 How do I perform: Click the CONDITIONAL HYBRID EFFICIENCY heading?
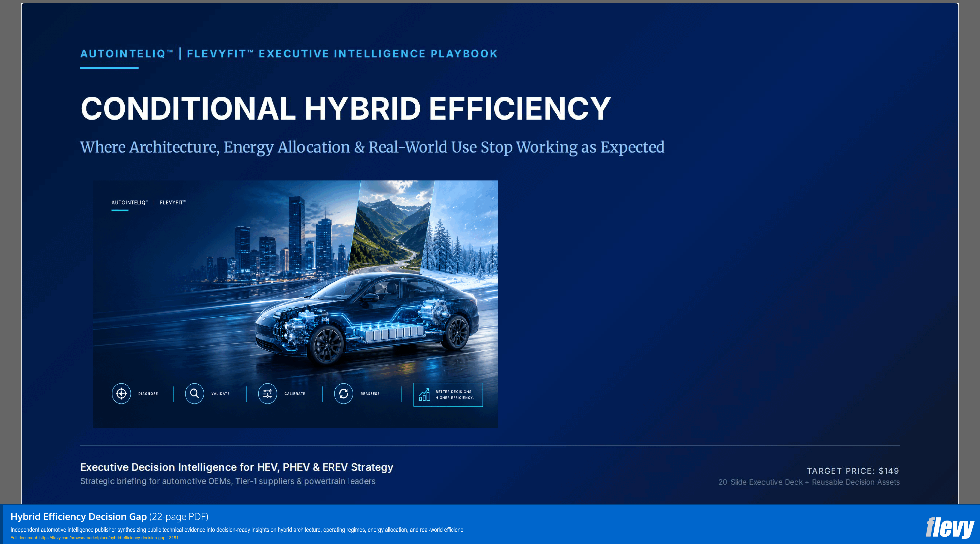tap(345, 109)
